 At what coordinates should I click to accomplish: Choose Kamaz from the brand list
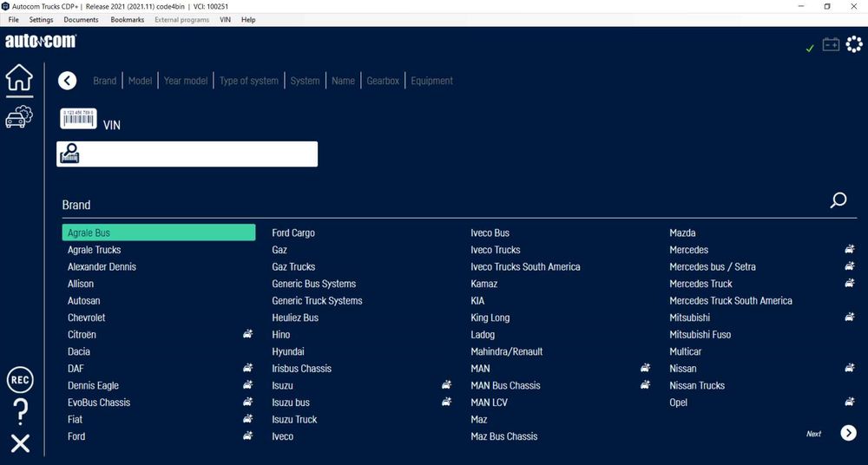coord(483,284)
